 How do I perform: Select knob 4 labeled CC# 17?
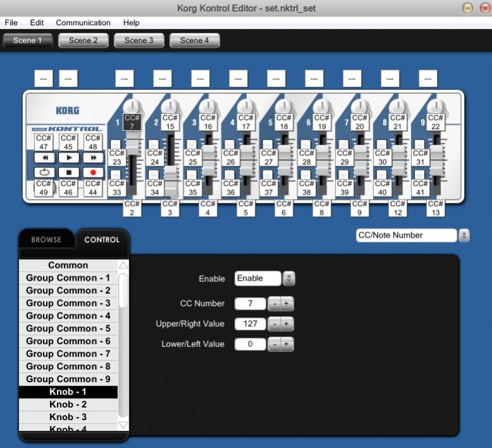(x=246, y=122)
